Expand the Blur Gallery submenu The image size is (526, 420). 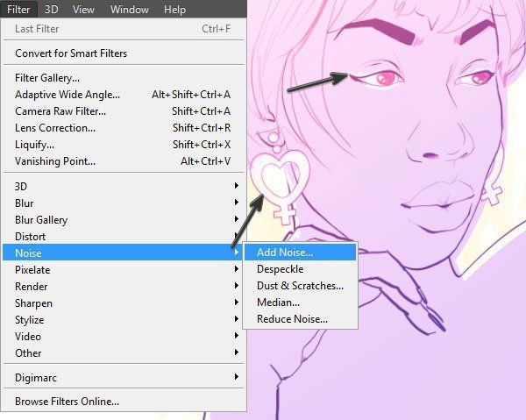123,220
